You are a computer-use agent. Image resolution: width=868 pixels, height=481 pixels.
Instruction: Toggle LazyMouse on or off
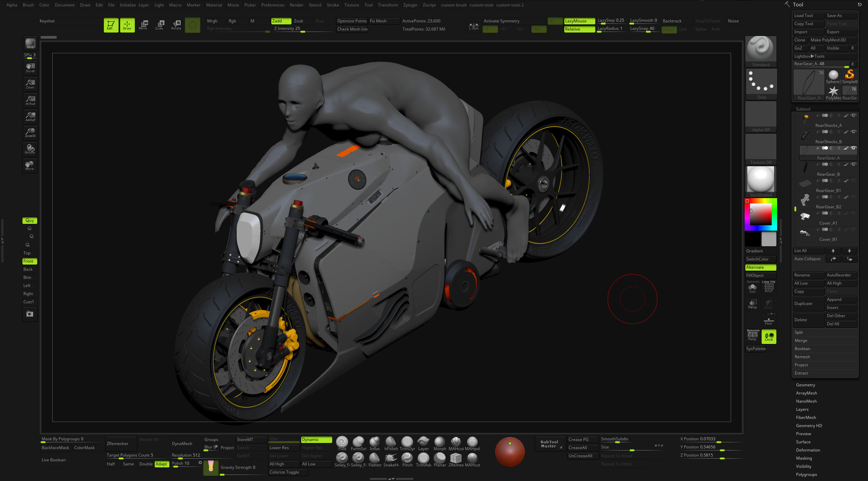[579, 21]
